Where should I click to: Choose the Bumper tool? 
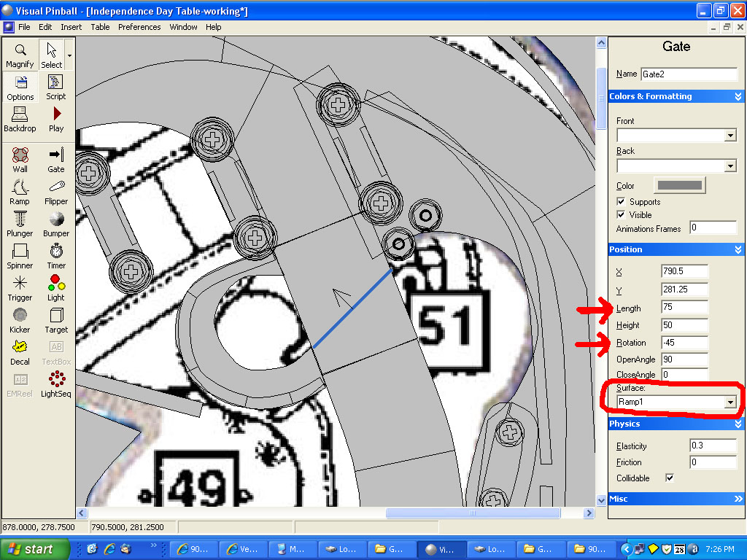[56, 224]
